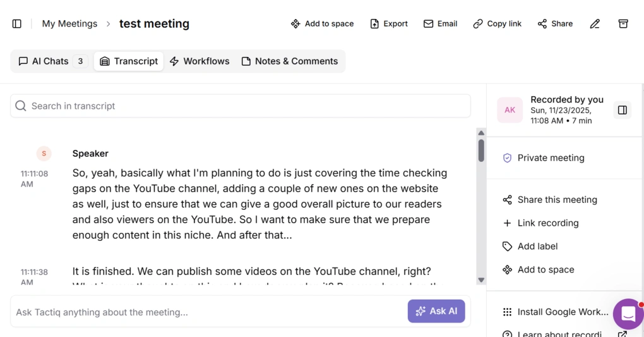
Task: Click the archive box icon
Action: click(623, 24)
